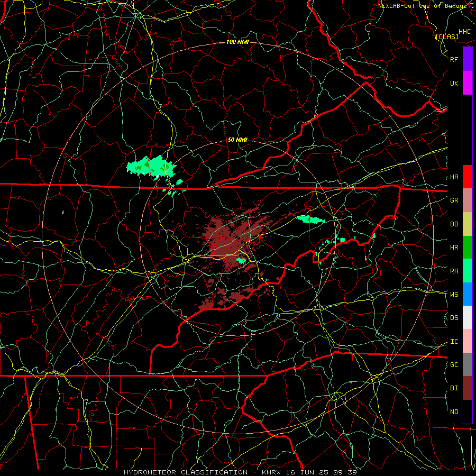This screenshot has height=476, width=476.
Task: Click the GC legend label
Action: tap(454, 364)
